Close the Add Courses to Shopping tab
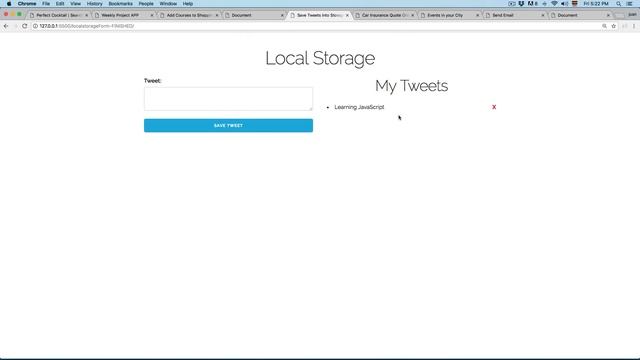Viewport: 640px width, 360px height. pyautogui.click(x=217, y=15)
